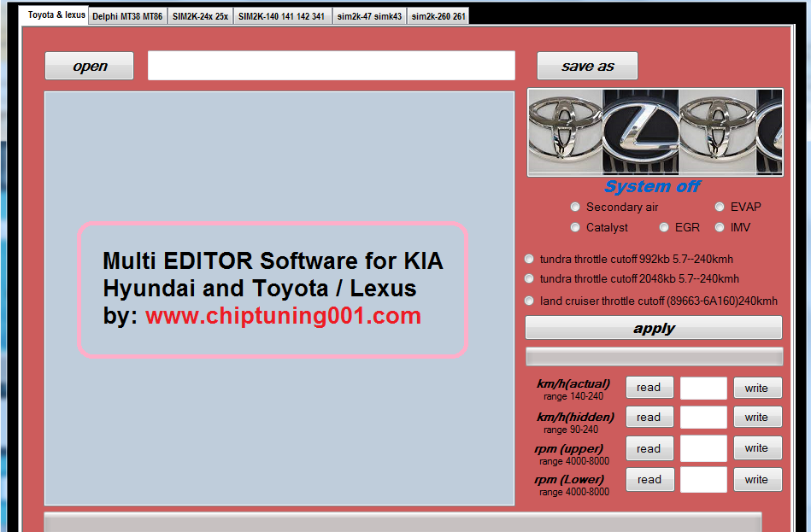Image resolution: width=811 pixels, height=532 pixels.
Task: Click the file path text field
Action: [x=332, y=66]
